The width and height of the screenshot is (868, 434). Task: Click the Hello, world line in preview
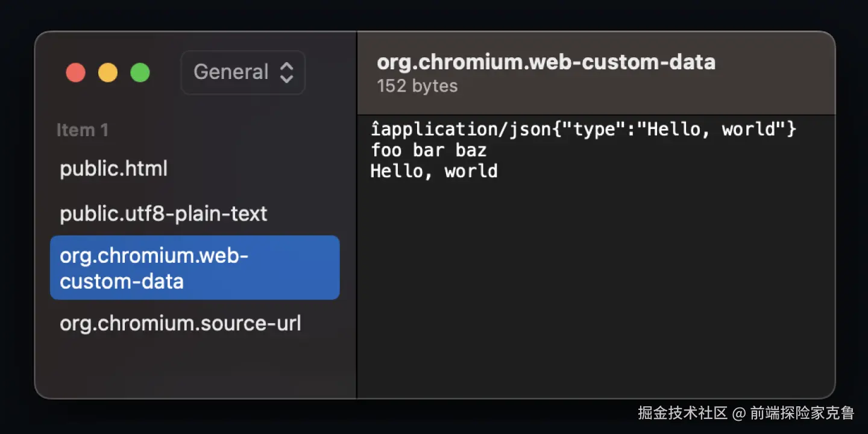[x=434, y=171]
